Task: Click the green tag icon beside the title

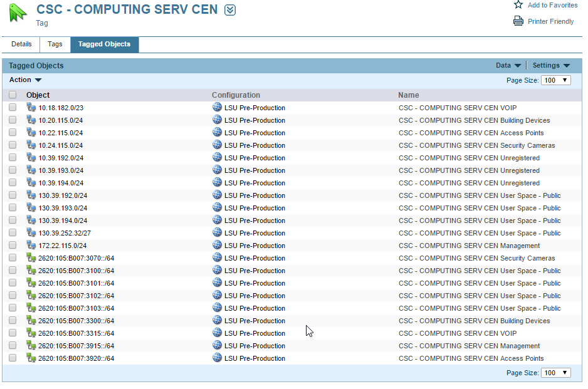Action: coord(18,13)
